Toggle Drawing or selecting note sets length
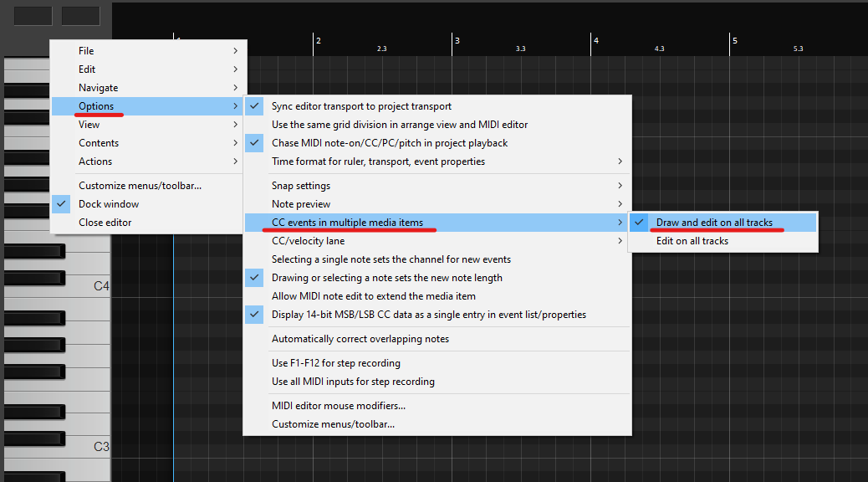Viewport: 868px width, 482px height. tap(437, 278)
